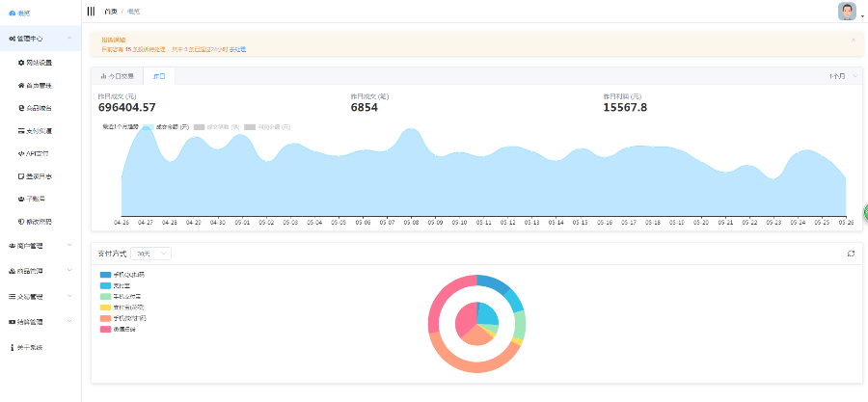Switch to the 今日交易 tab
The height and width of the screenshot is (402, 868).
(x=118, y=76)
